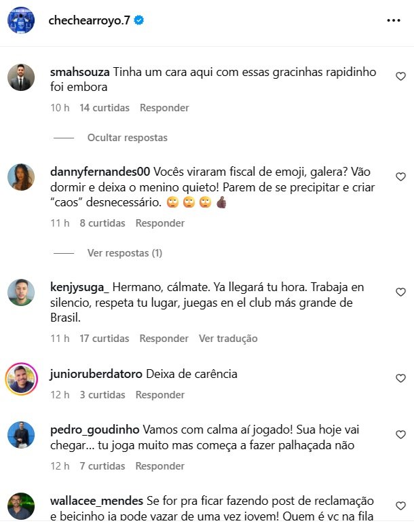Expand Ver respostas (1) under dannyfernandes00
This screenshot has width=414, height=532.
[x=125, y=253]
